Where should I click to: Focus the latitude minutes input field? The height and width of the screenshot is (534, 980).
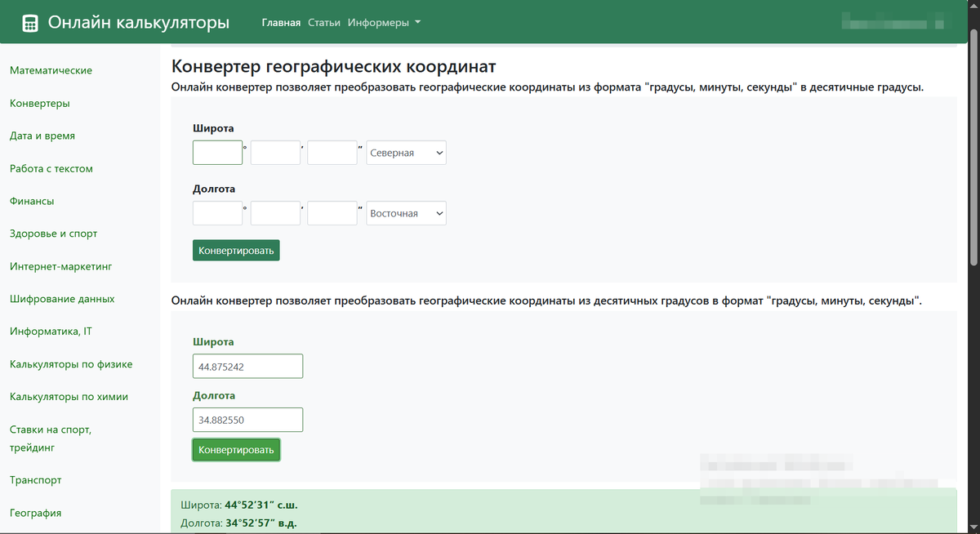(275, 153)
